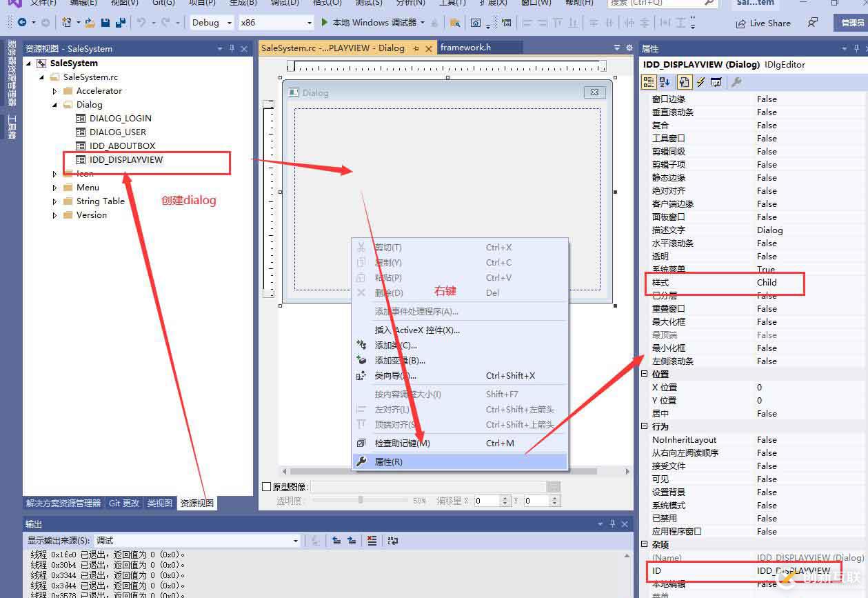Click the feedback icon beside Live Share

tap(813, 23)
